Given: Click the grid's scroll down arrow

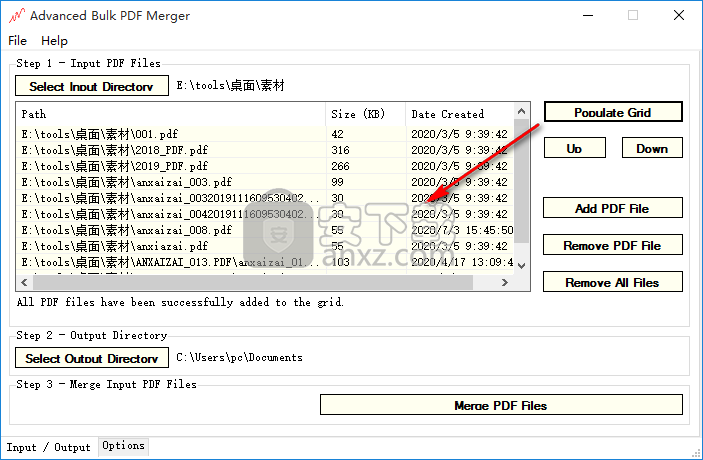Looking at the screenshot, I should pyautogui.click(x=521, y=265).
